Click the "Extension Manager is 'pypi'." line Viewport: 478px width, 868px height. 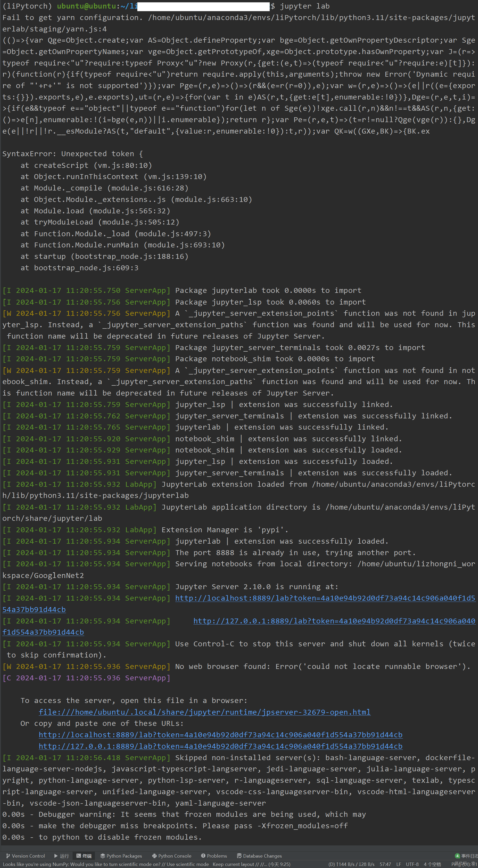tap(225, 530)
